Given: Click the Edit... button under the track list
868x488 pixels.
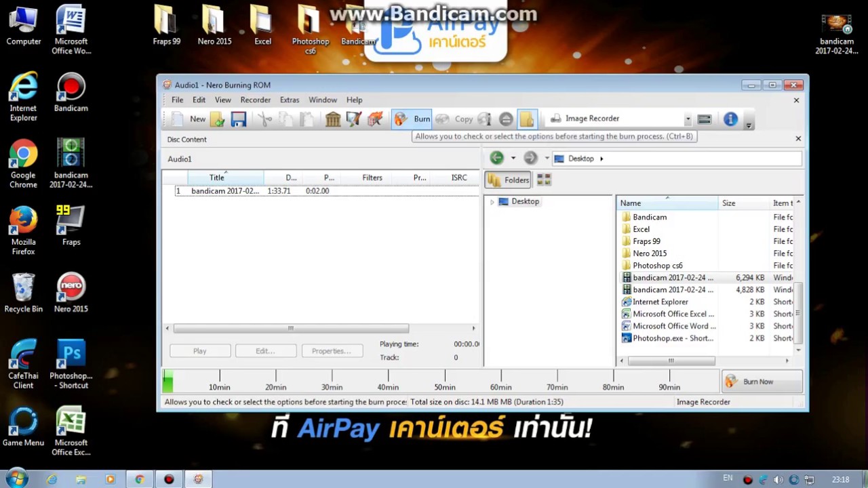Looking at the screenshot, I should tap(265, 351).
